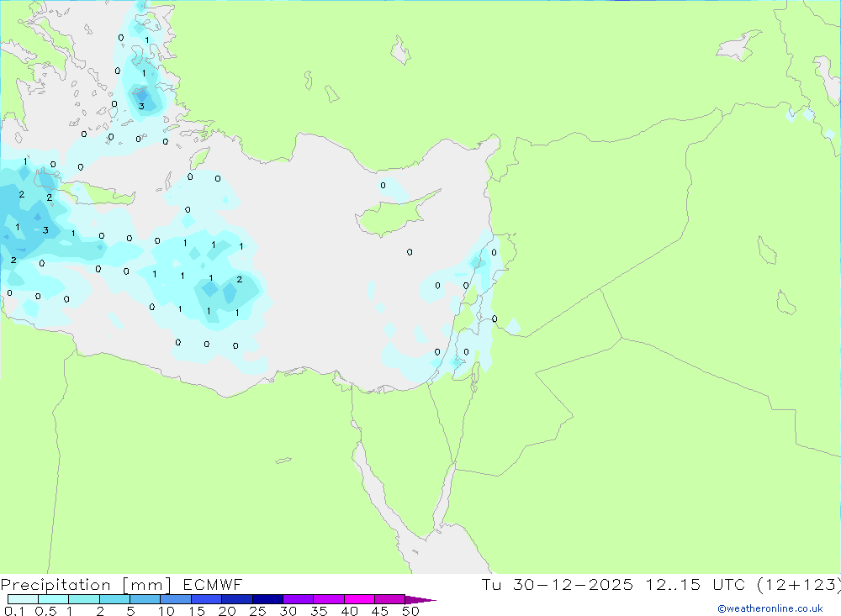Click the "Precipitation" title word
841x616 pixels.
(56, 584)
